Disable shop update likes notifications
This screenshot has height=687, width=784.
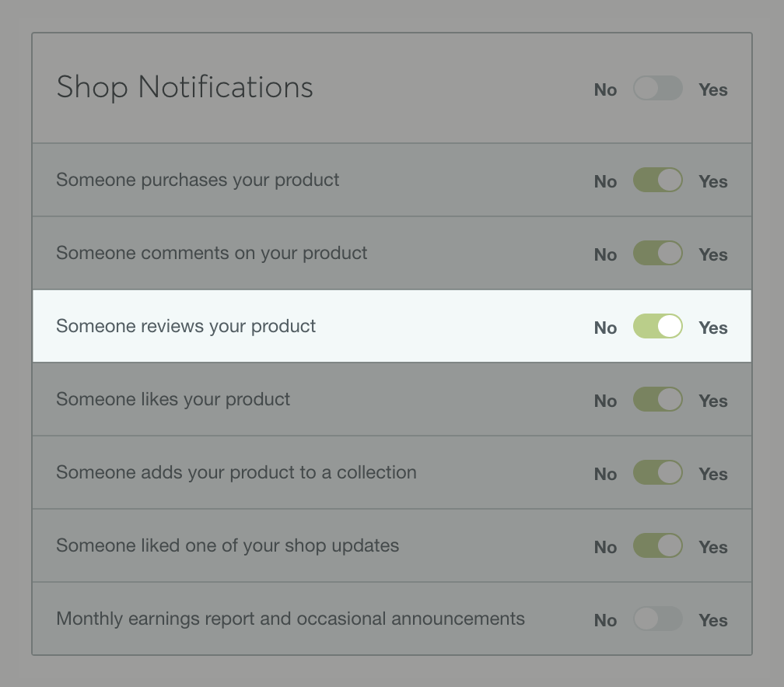657,545
